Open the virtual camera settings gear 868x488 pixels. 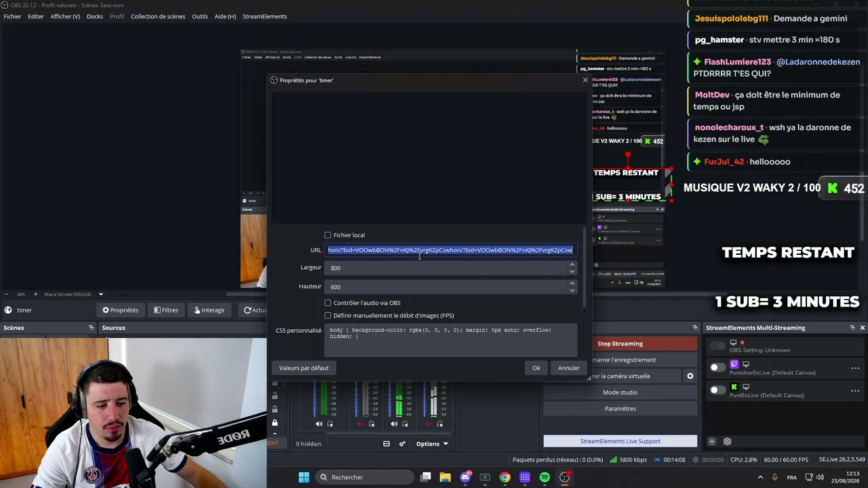tap(690, 376)
